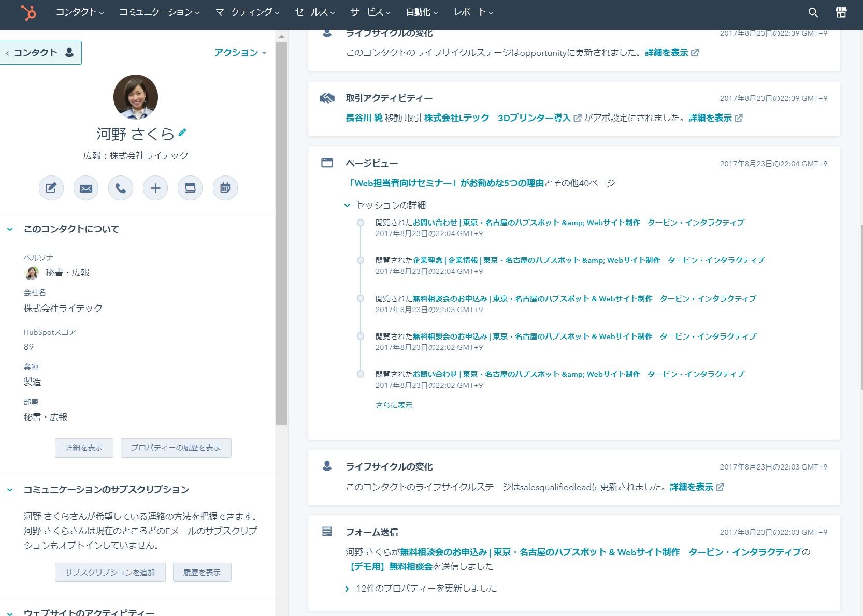Click the persona avatar beside 秘書・広報
Screen dimensions: 863x616
coord(32,272)
